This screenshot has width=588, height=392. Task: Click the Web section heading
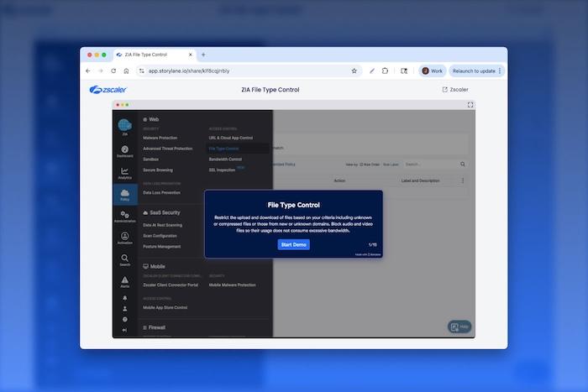pyautogui.click(x=150, y=119)
